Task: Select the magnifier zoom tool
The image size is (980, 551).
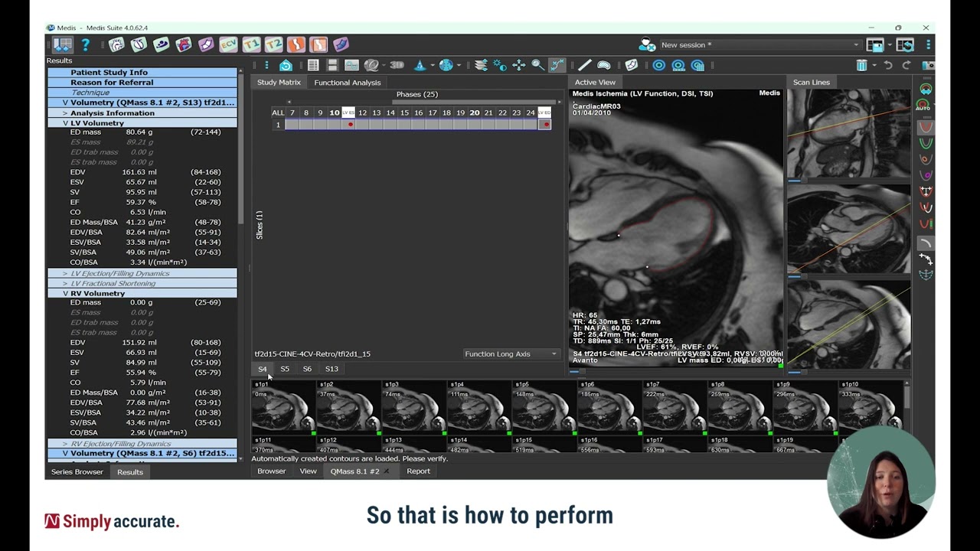Action: click(537, 65)
